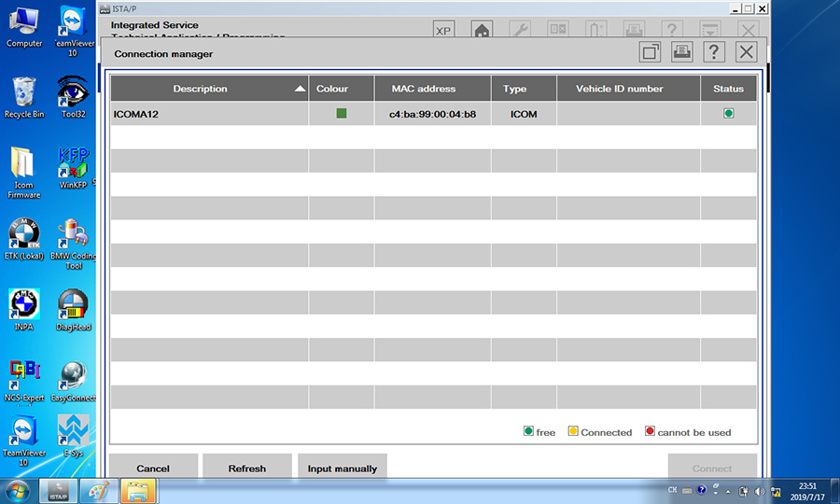Click the printer icon in Connection manager header
840x504 pixels.
pos(682,52)
